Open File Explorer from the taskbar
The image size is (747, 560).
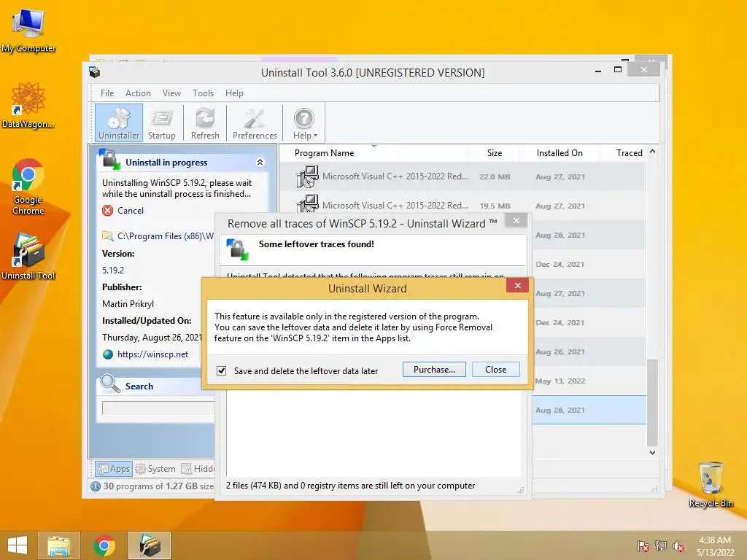(x=58, y=545)
